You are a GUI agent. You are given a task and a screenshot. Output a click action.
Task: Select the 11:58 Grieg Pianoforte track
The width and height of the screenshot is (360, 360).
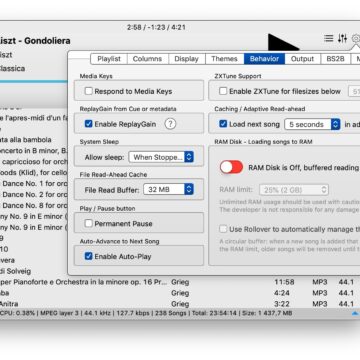click(x=180, y=282)
